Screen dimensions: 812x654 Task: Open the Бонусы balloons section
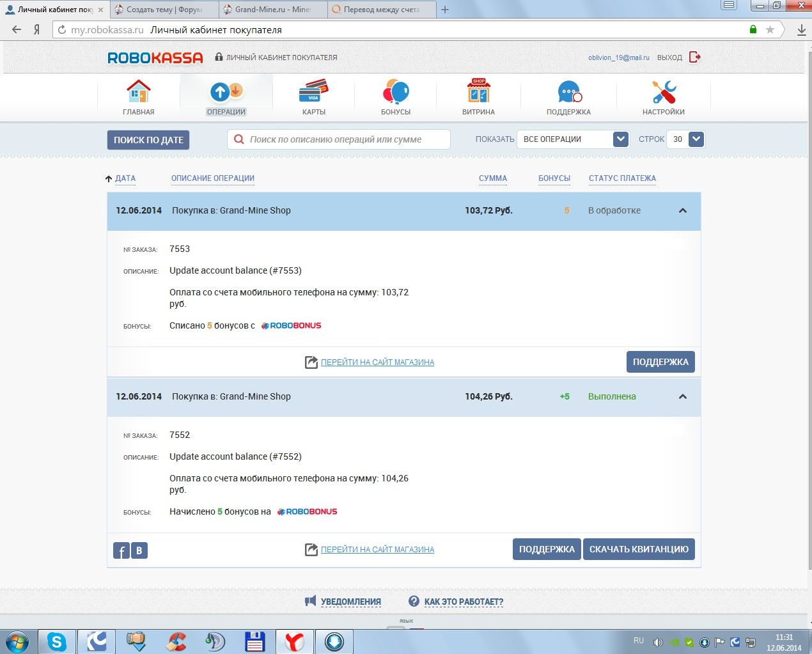[396, 97]
